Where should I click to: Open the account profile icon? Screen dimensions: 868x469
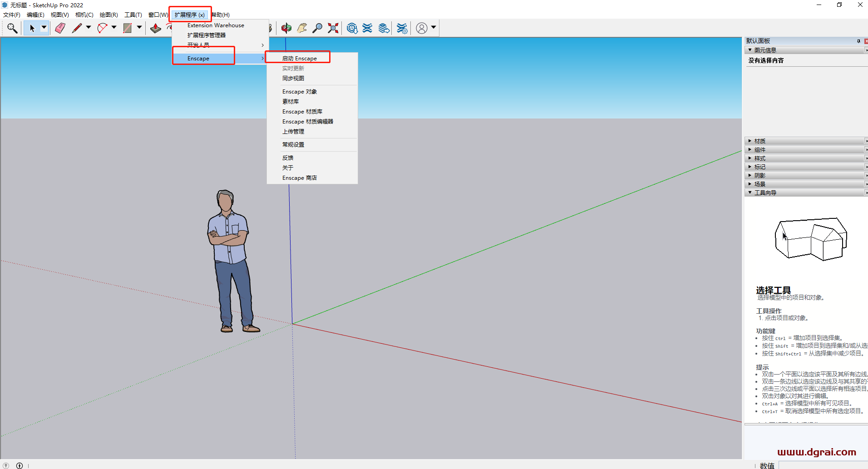pyautogui.click(x=422, y=28)
